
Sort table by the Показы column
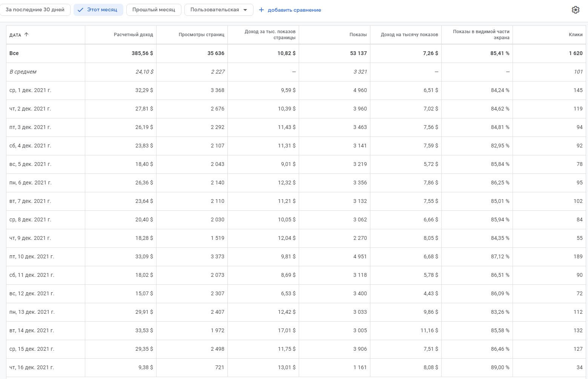coord(358,35)
